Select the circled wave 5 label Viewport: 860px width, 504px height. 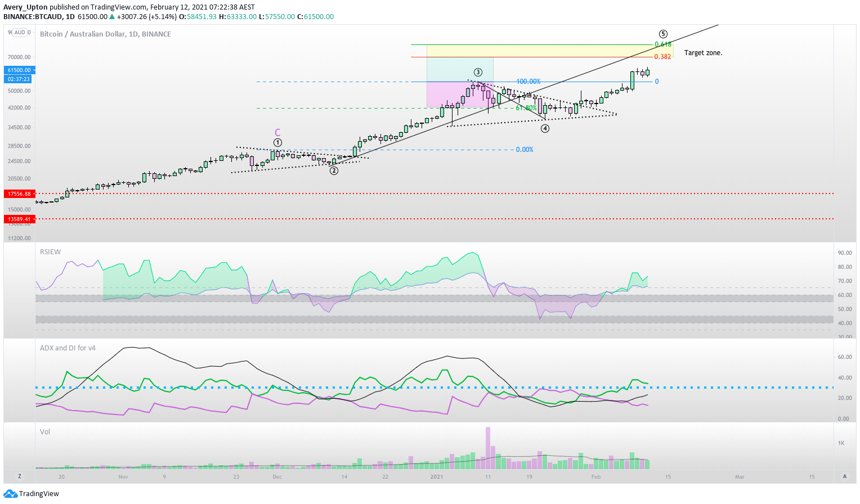pos(664,34)
